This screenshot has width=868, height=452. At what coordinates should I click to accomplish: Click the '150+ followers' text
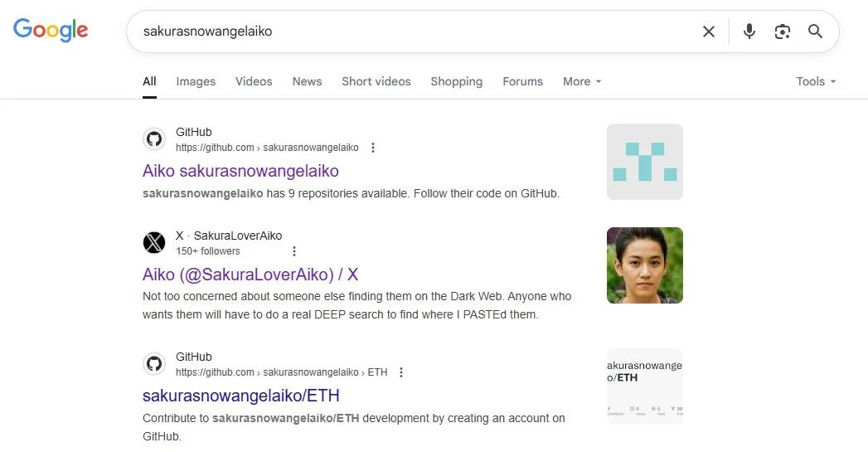click(208, 251)
